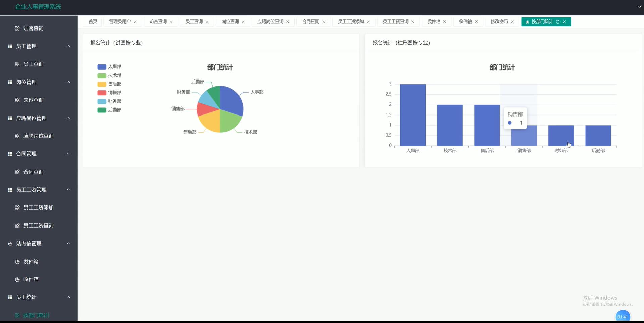This screenshot has height=323, width=644.
Task: Click the icon next to 收件箱 in sidebar
Action: [x=17, y=279]
